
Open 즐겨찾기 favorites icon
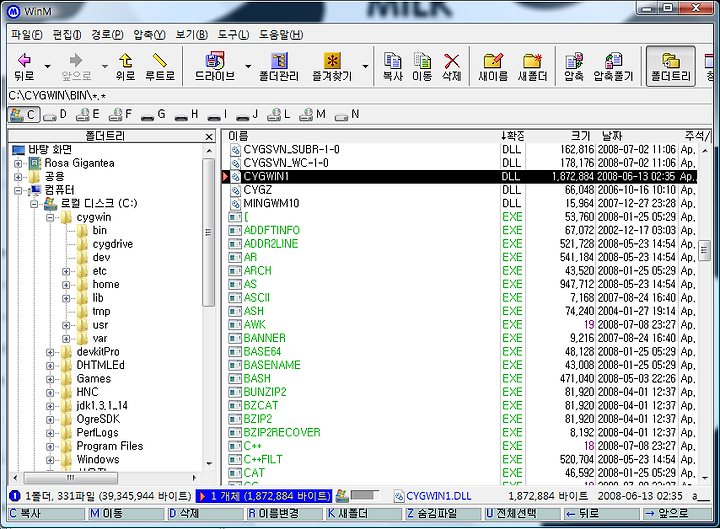(x=332, y=67)
